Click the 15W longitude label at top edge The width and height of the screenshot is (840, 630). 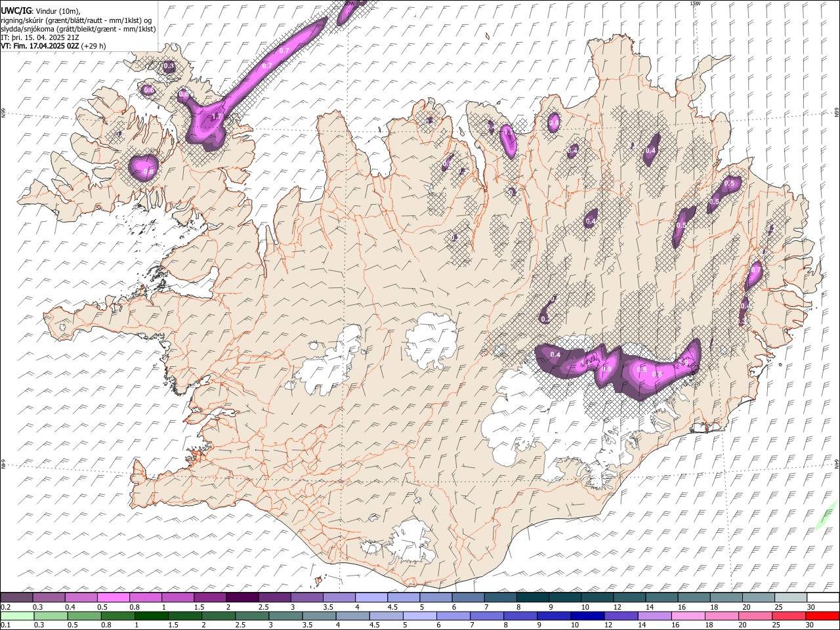click(x=695, y=3)
